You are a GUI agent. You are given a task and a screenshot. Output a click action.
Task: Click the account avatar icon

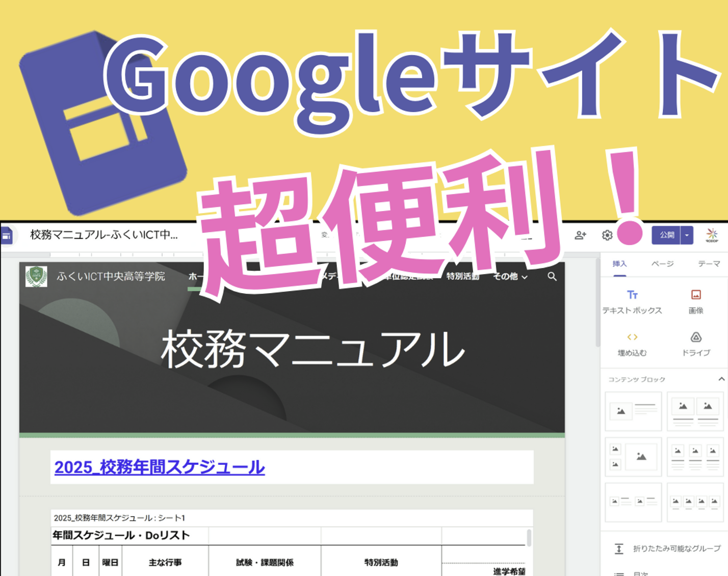(x=712, y=235)
